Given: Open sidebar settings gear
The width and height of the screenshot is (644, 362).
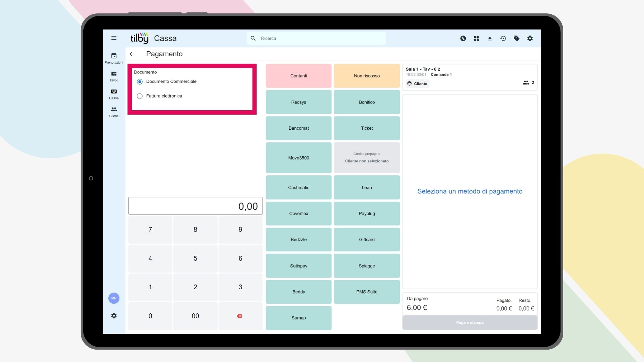Looking at the screenshot, I should (x=114, y=316).
